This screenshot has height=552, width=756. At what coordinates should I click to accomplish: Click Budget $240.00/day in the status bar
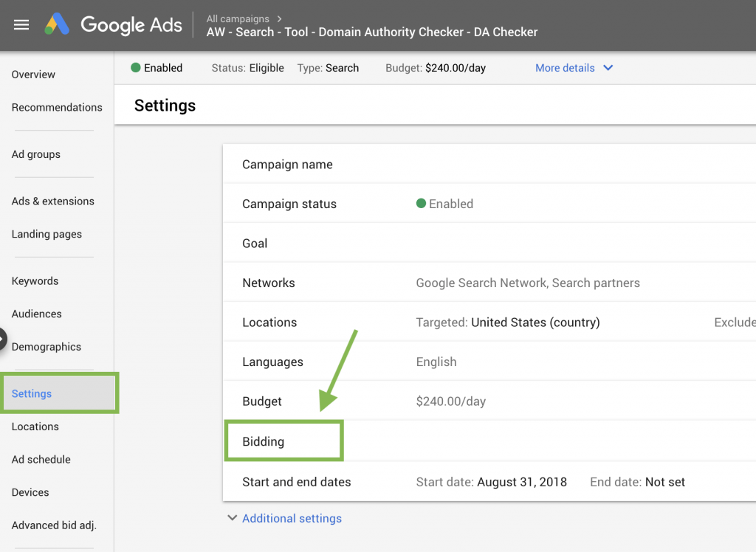[436, 68]
